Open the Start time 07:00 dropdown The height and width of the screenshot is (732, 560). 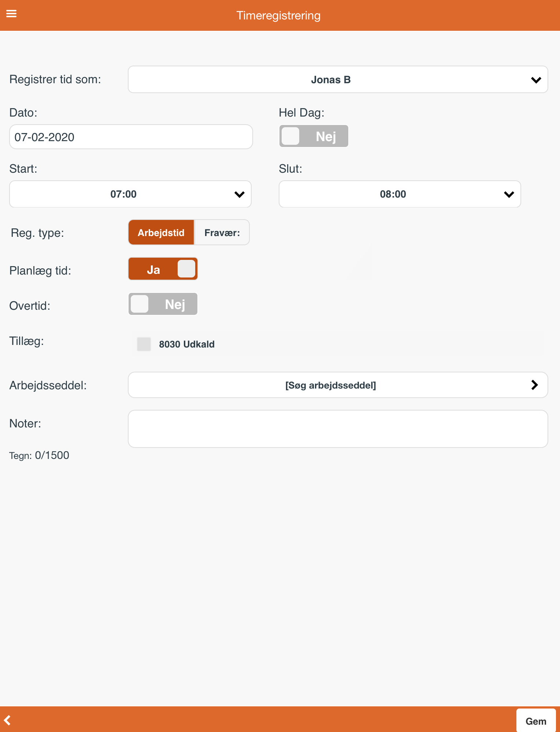pyautogui.click(x=130, y=194)
